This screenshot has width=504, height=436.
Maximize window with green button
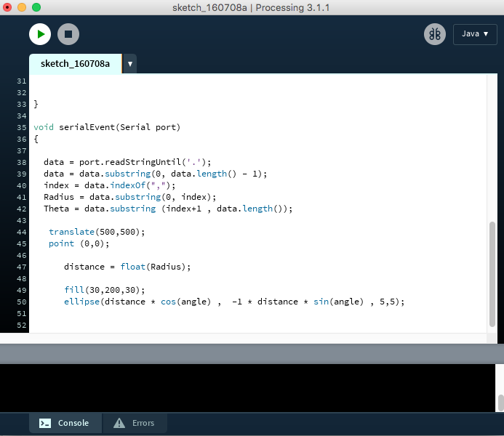(36, 7)
